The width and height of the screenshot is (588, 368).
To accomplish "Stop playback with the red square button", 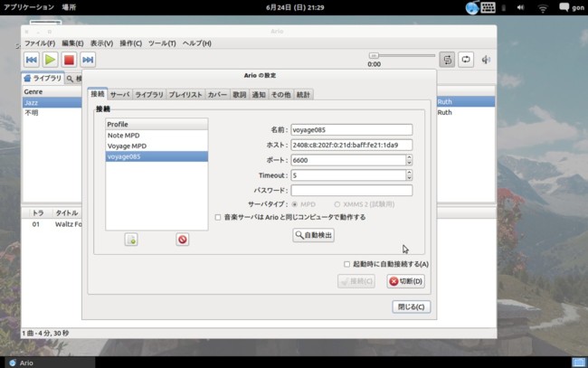I will pos(69,60).
